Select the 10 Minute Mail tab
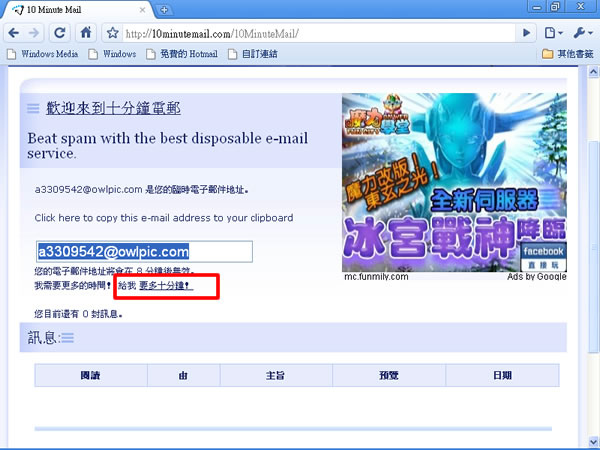This screenshot has width=600, height=450. (77, 10)
